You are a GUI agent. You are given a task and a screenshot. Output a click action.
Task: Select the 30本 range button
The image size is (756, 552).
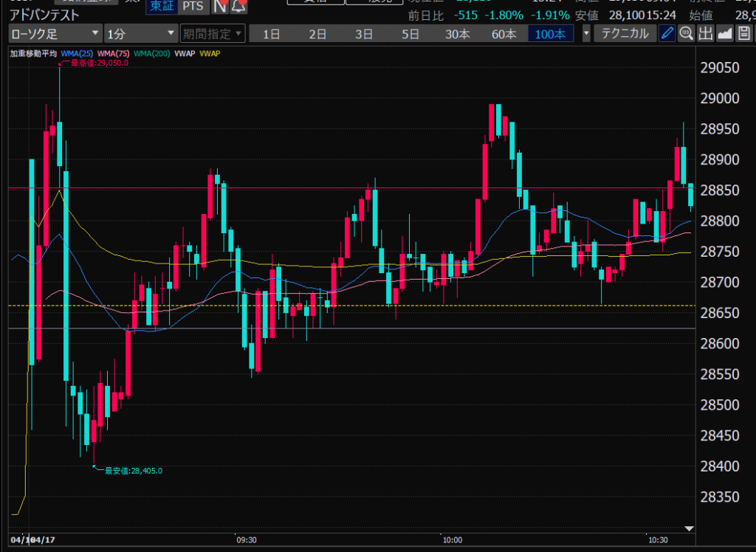(x=457, y=33)
